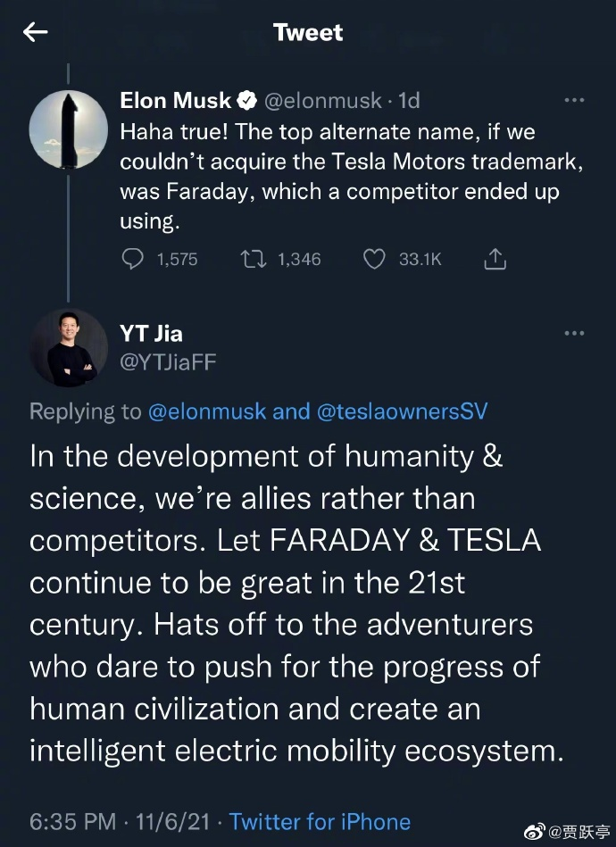Open the Elon Musk display name
616x847 pixels.
[x=176, y=101]
